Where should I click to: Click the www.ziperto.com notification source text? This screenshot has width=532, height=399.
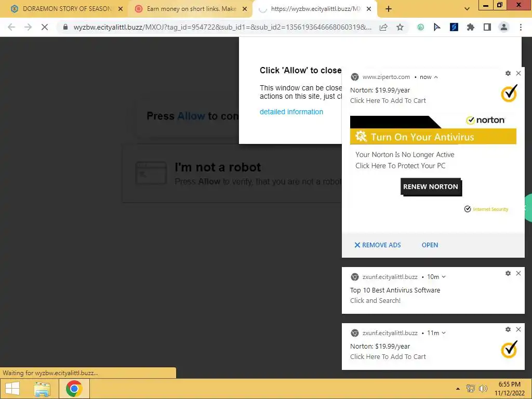pyautogui.click(x=386, y=77)
